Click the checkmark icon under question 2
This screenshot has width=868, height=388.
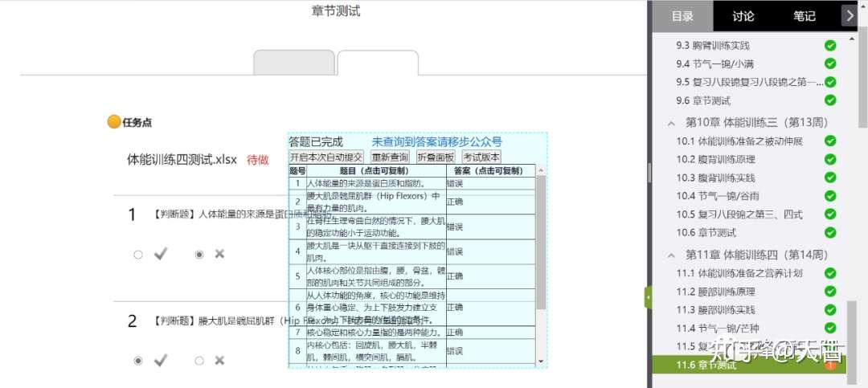(x=161, y=361)
